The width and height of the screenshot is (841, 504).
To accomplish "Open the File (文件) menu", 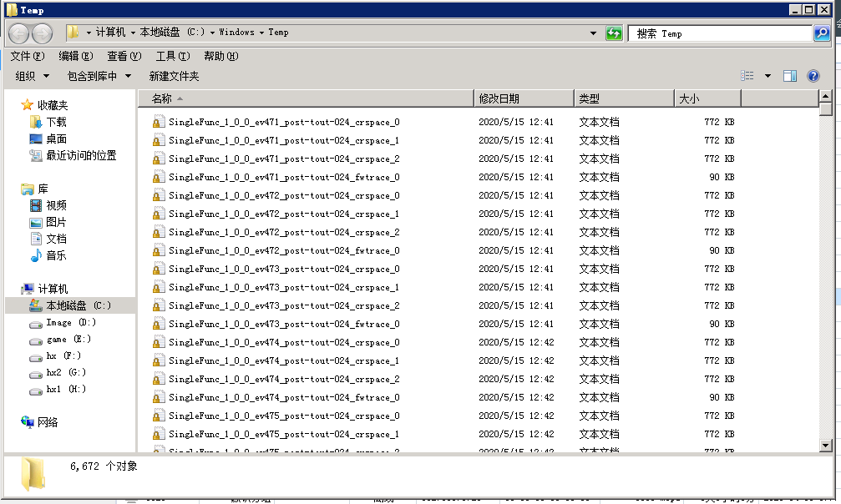I will (28, 56).
